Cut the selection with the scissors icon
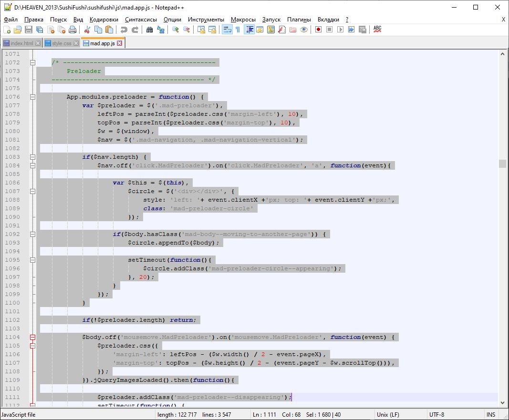This screenshot has height=420, width=509. pos(87,30)
